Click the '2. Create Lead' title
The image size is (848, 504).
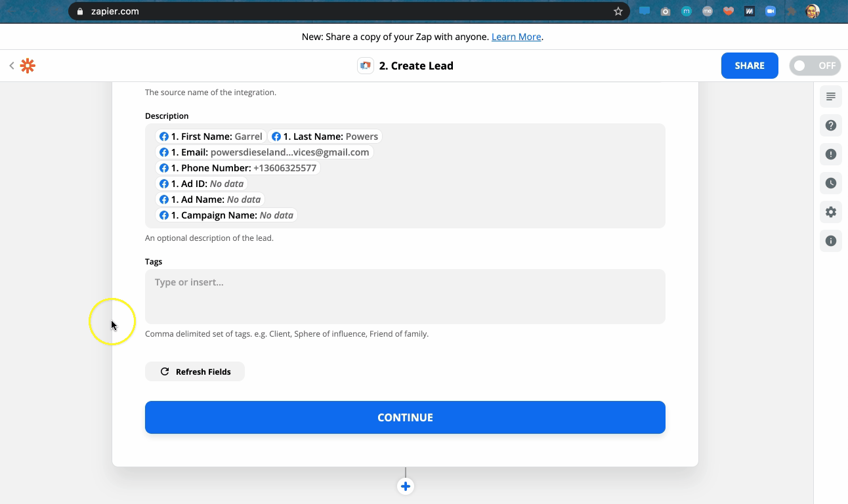(416, 66)
